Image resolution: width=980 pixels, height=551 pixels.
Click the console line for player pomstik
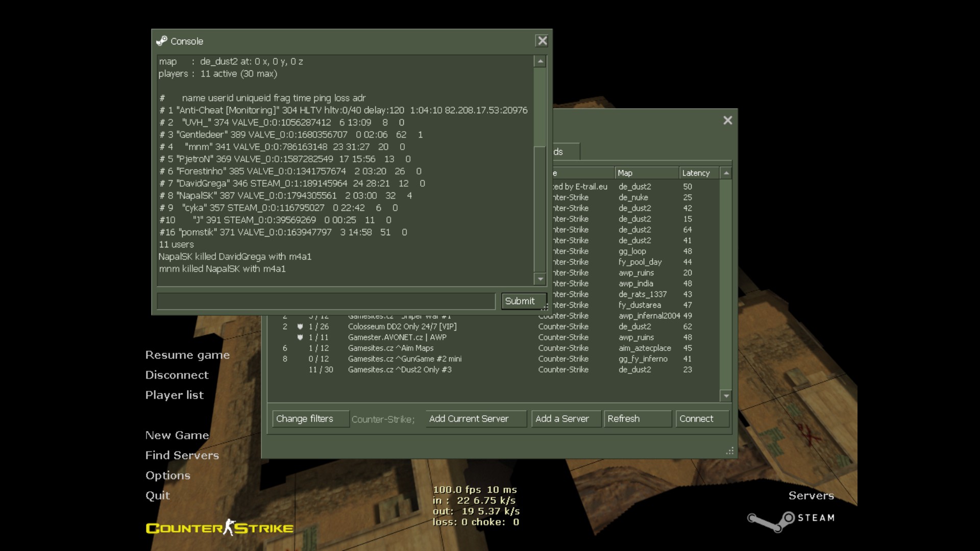point(283,232)
